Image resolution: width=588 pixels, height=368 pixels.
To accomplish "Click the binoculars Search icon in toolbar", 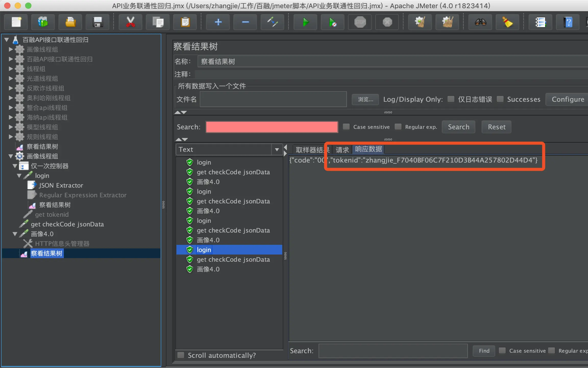I will pos(480,22).
